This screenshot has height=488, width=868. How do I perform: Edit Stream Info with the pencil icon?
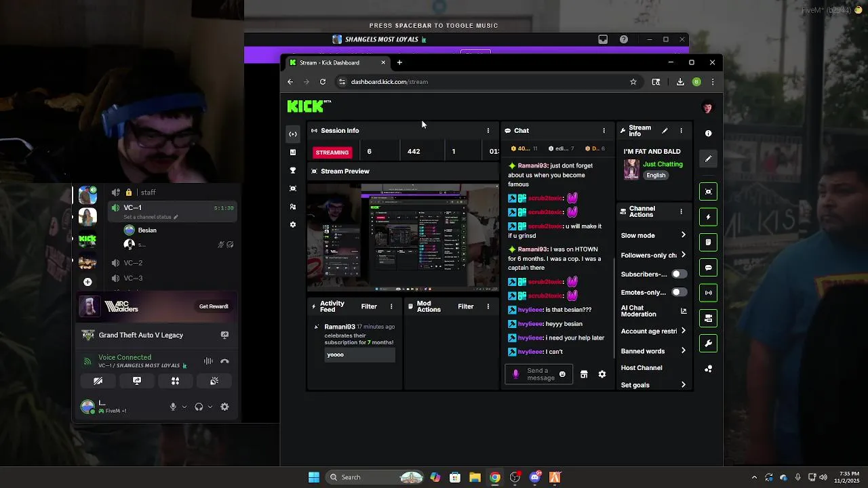click(665, 131)
